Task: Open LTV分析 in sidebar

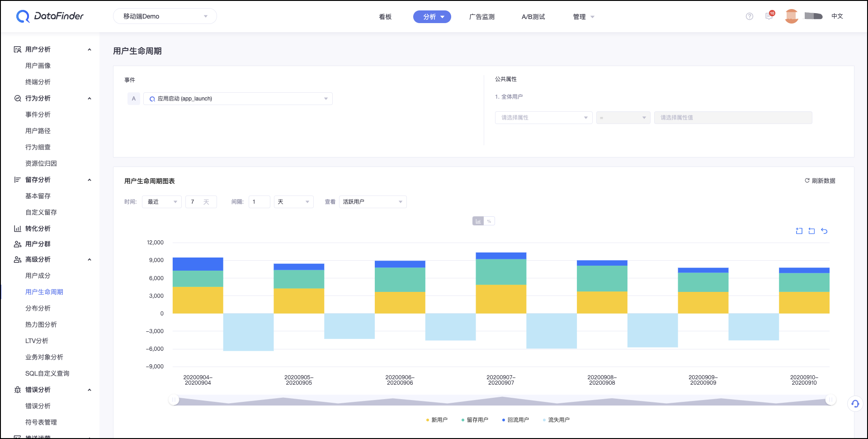Action: coord(37,341)
